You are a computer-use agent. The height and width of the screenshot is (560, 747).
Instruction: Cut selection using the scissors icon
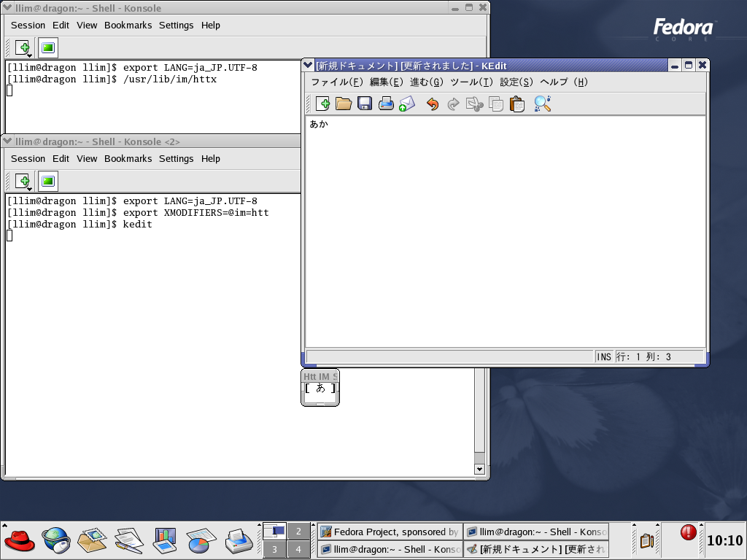point(474,104)
